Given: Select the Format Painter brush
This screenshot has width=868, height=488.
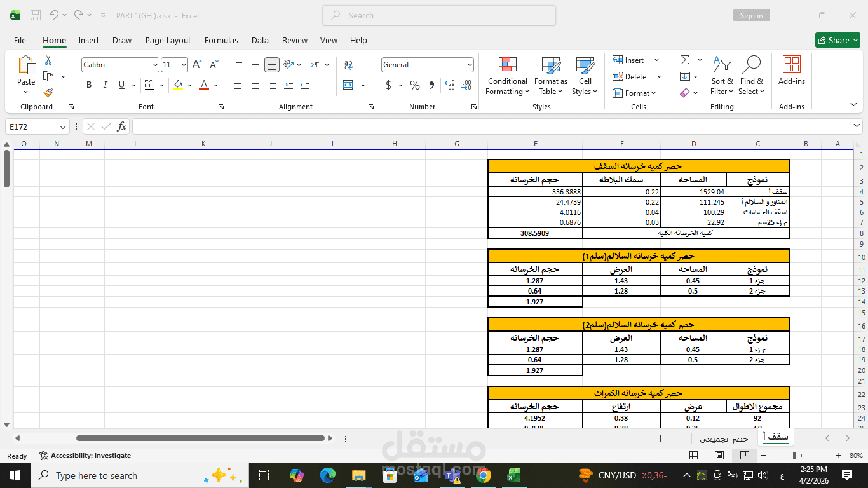Looking at the screenshot, I should (x=48, y=93).
